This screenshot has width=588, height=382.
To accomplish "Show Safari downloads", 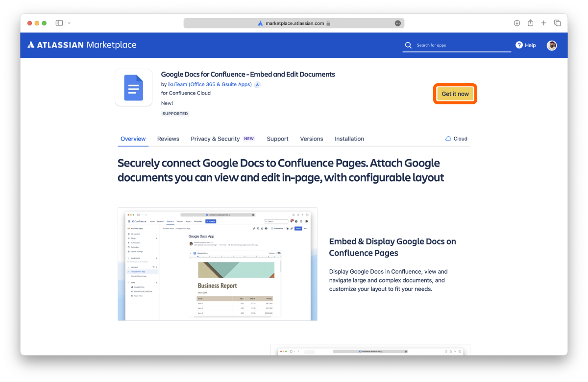I will coord(517,23).
